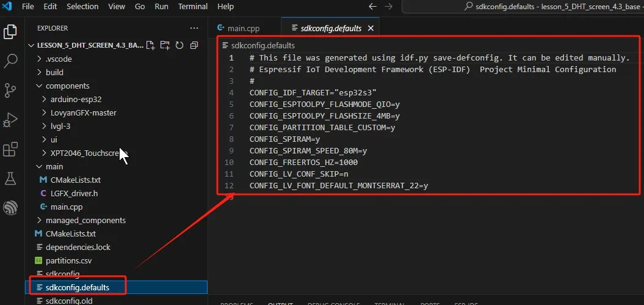Open the ESP-IDF Espressif icon

click(x=10, y=208)
